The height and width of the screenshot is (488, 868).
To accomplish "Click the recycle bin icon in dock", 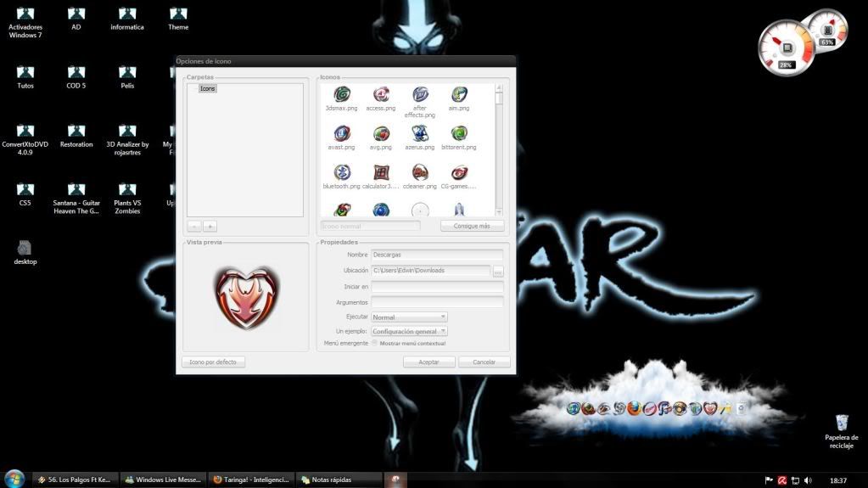I will point(742,408).
